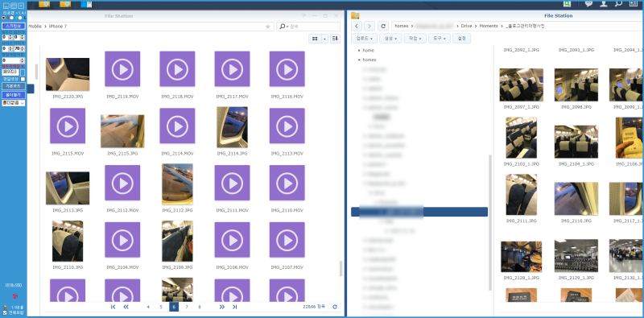Open the IMG_2111.MOV video icon
The height and width of the screenshot is (318, 644).
tap(232, 183)
